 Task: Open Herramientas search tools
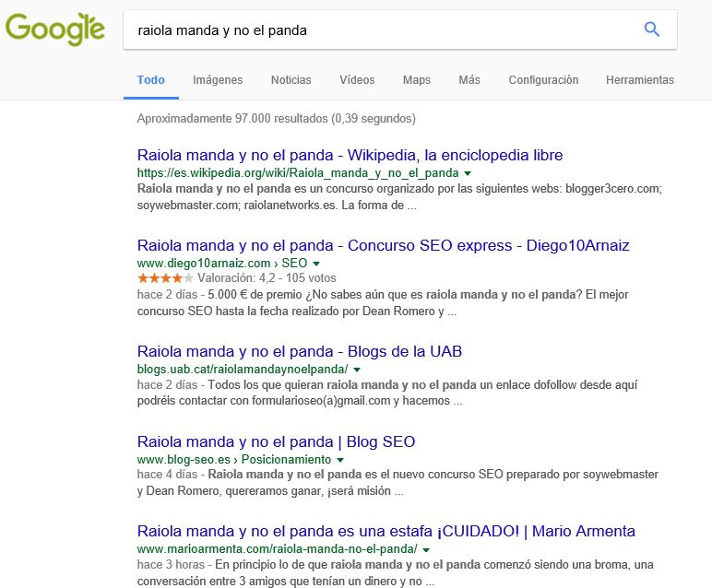click(640, 80)
